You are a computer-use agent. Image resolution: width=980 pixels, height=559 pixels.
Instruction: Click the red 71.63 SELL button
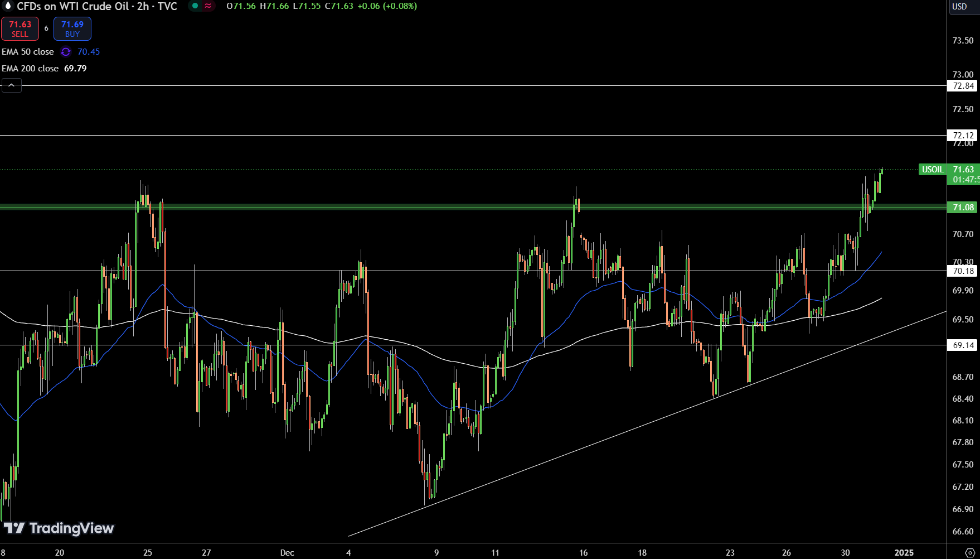point(20,29)
